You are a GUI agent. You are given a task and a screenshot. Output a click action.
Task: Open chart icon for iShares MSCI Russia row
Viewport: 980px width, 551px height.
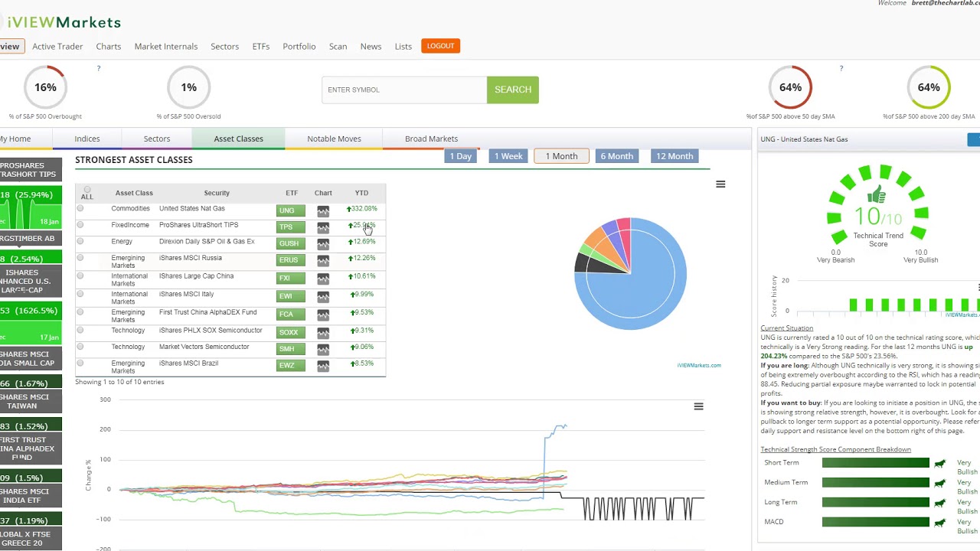pos(323,261)
